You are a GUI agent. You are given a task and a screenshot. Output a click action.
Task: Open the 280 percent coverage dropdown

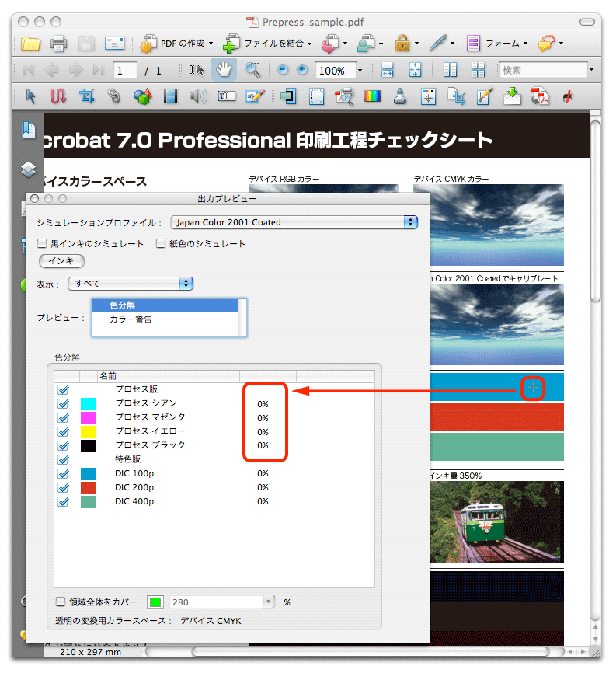click(x=268, y=602)
